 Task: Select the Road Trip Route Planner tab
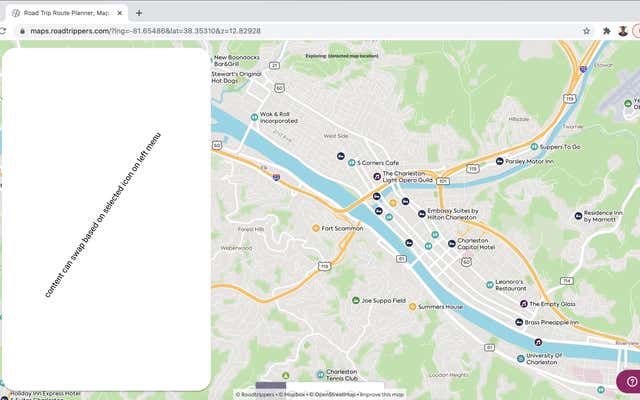pos(65,12)
